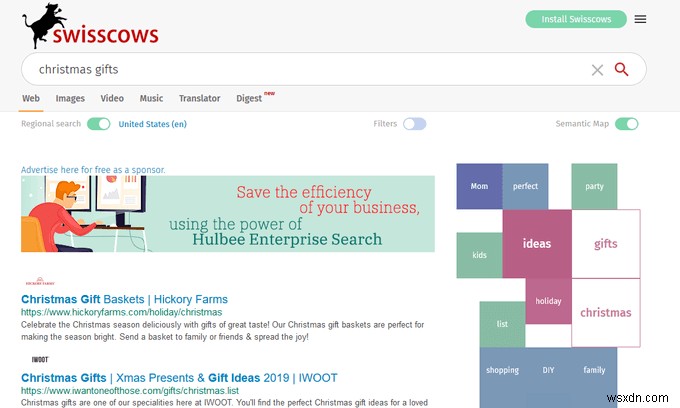Select the party semantic map tile
The width and height of the screenshot is (680, 408).
point(594,186)
